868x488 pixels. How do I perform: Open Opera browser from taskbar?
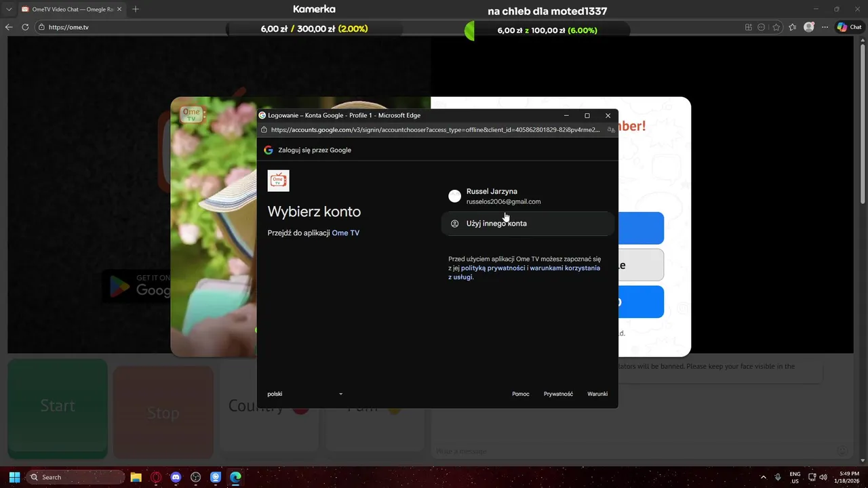156,477
